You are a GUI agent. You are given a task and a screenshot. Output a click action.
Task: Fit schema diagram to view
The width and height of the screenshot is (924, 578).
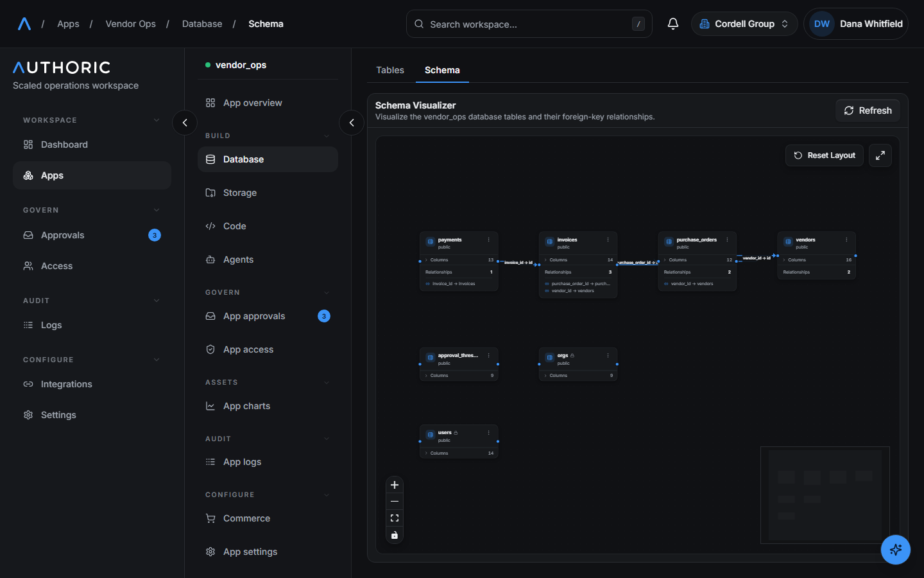[x=395, y=518]
